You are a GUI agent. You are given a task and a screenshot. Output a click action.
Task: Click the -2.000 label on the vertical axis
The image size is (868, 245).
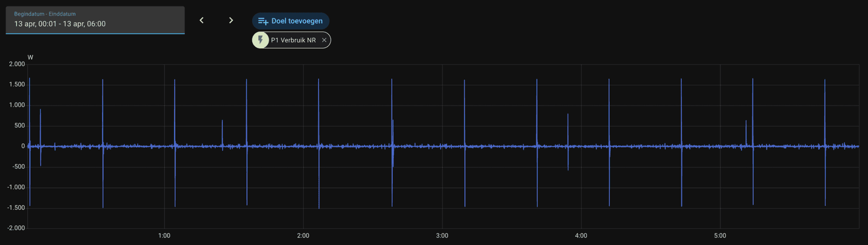[x=16, y=228]
